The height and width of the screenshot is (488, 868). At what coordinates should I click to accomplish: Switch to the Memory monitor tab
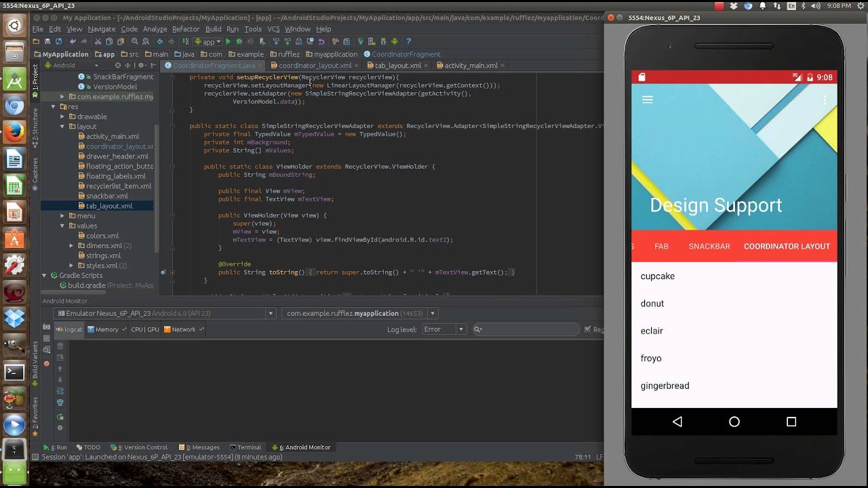[x=106, y=329]
